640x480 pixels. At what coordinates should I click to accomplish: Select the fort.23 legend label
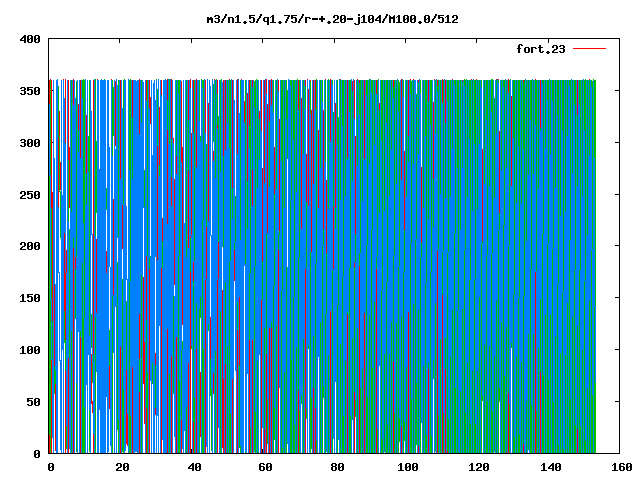coord(541,49)
